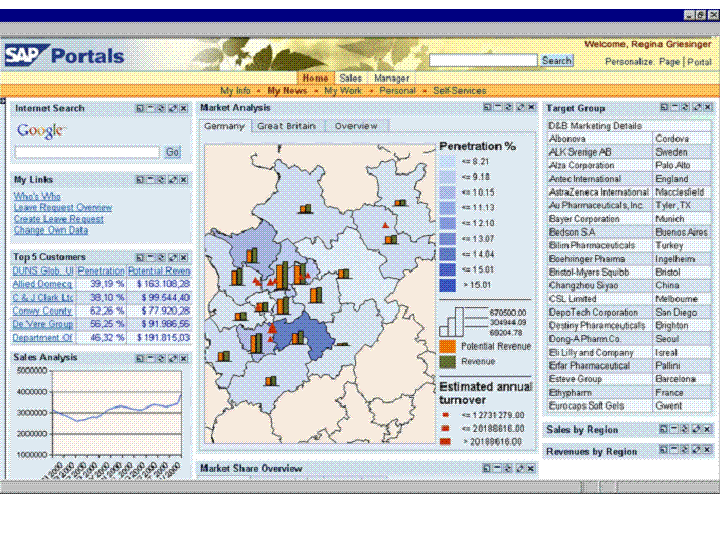Minimize the Market Analysis portlet
Image resolution: width=720 pixels, height=540 pixels.
click(498, 107)
